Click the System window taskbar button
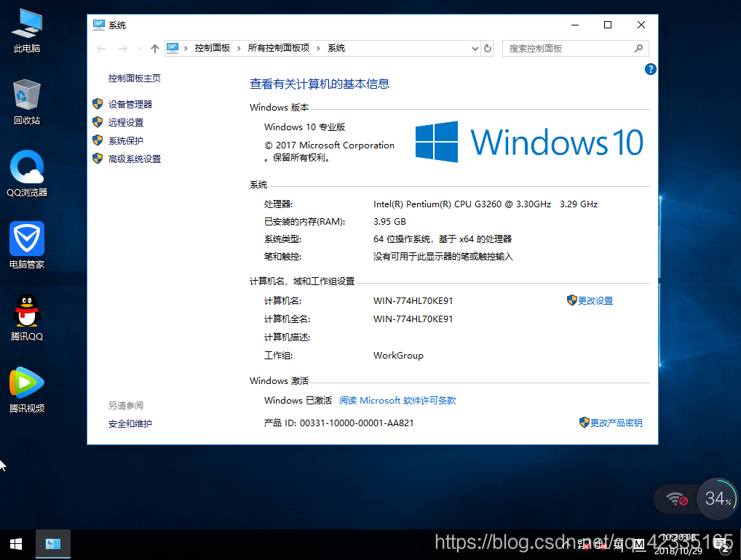This screenshot has height=560, width=741. tap(53, 545)
